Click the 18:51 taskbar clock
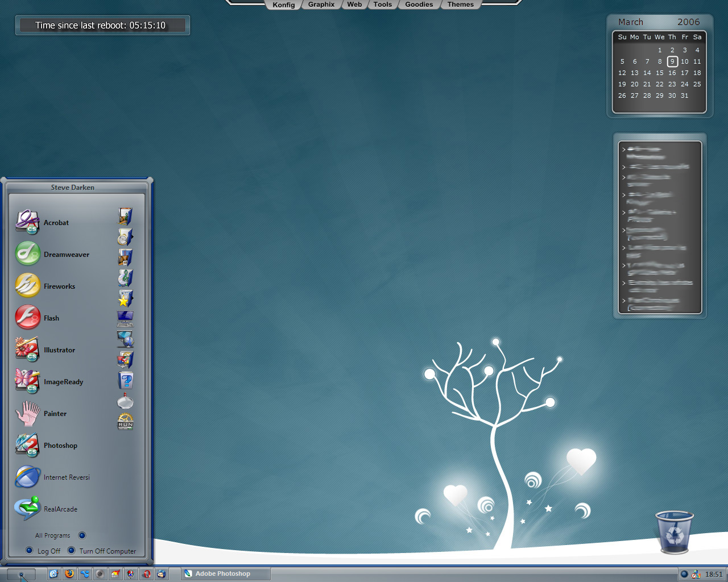Viewport: 728px width, 582px height. [714, 575]
